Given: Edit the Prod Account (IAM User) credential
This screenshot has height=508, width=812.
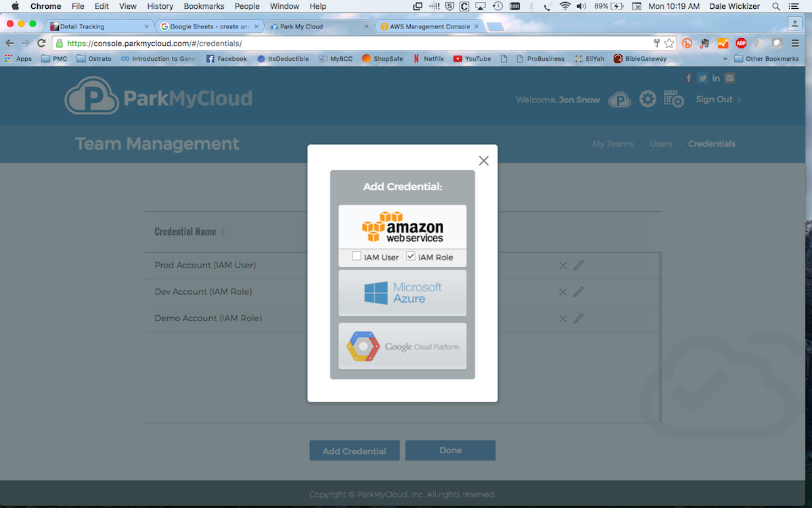Looking at the screenshot, I should click(x=578, y=266).
